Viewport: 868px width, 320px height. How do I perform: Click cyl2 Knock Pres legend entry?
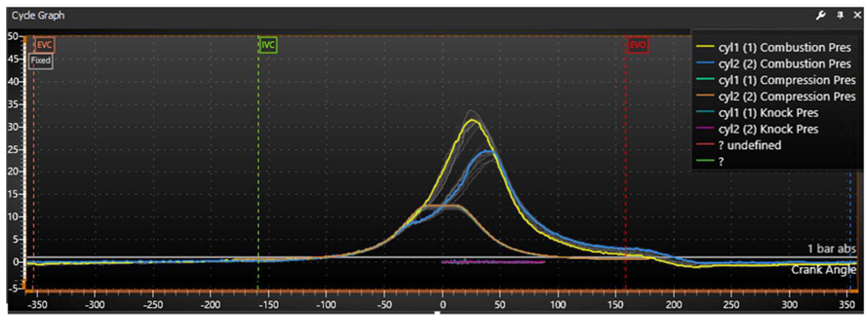(768, 129)
